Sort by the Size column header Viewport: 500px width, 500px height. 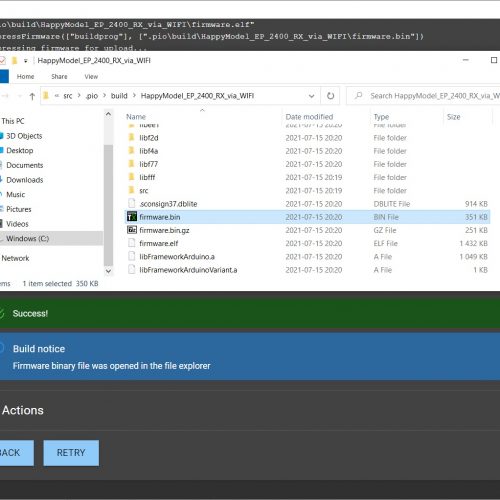point(454,117)
